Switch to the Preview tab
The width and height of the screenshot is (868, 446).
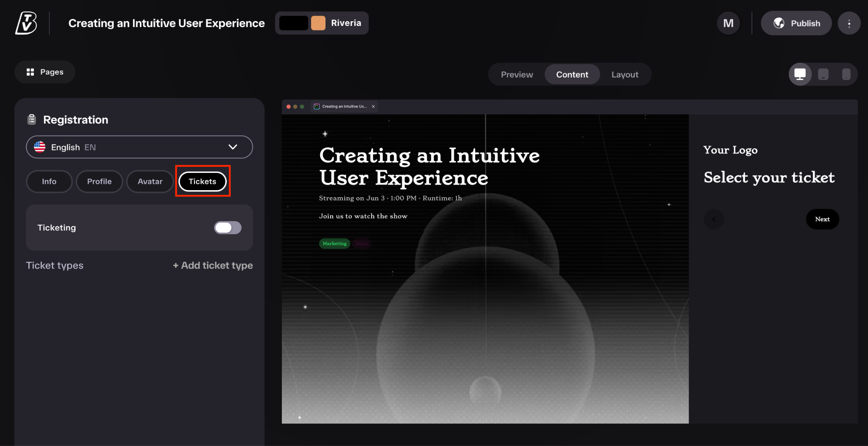[517, 75]
